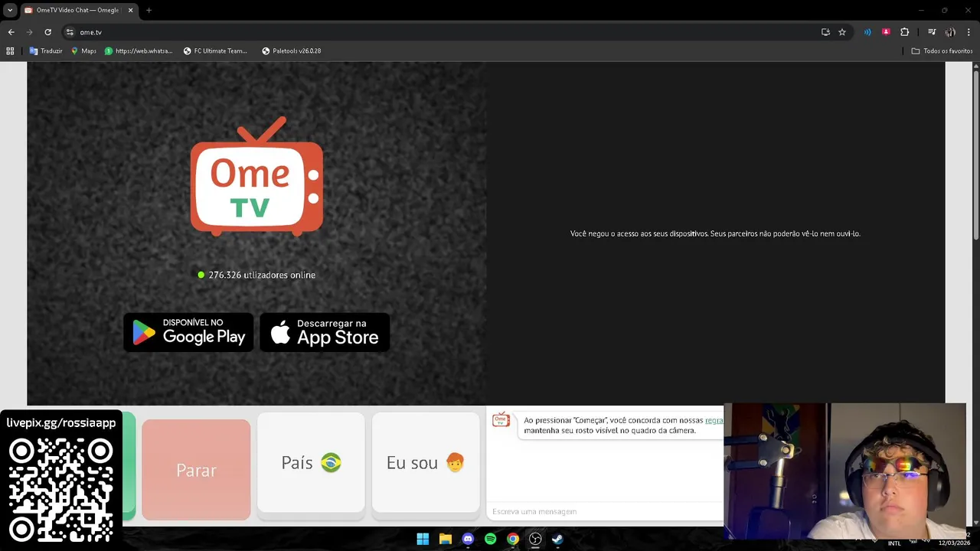Open the Chrome three-dot menu
The width and height of the screenshot is (980, 551).
point(969,32)
